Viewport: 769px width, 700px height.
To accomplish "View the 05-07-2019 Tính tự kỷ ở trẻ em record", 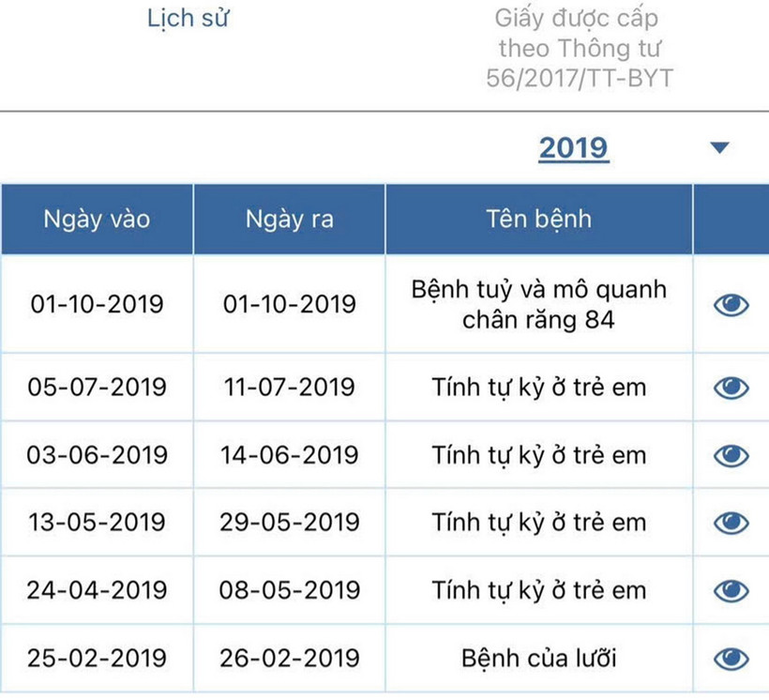I will (x=731, y=387).
